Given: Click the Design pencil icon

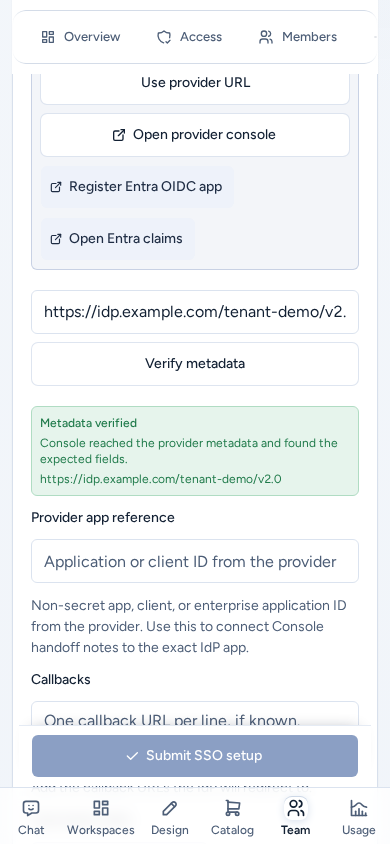Looking at the screenshot, I should click(169, 808).
